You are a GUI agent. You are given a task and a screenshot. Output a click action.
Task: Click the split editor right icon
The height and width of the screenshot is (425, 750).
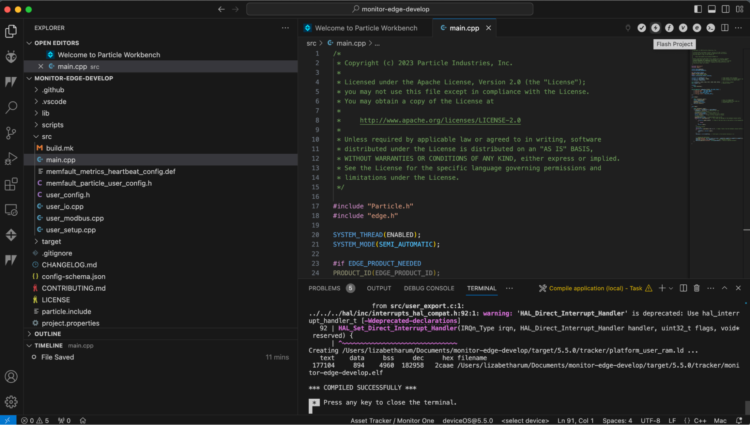coord(725,28)
